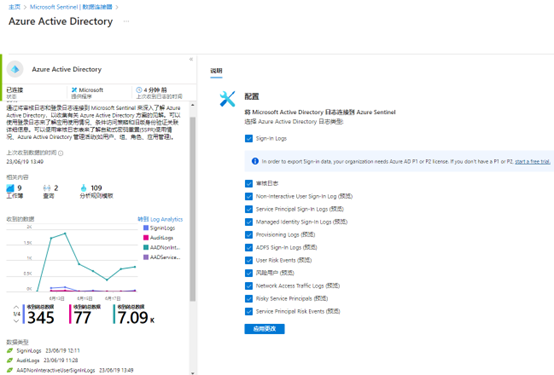Click the info icon next to last data received
The height and width of the screenshot is (375, 554).
coord(61,153)
